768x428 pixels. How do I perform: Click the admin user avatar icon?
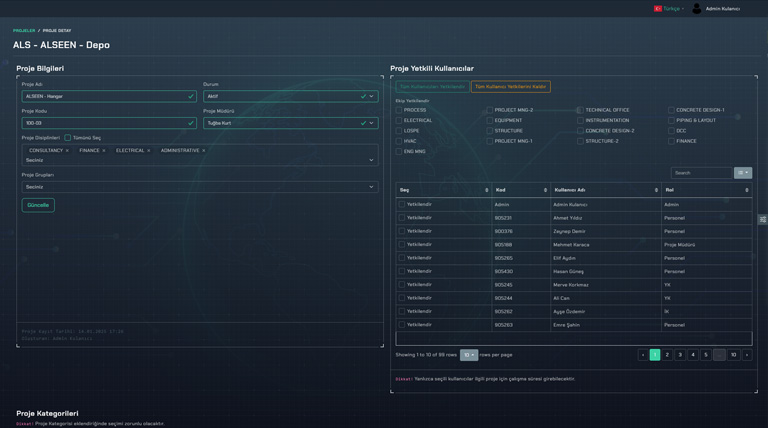(x=697, y=8)
